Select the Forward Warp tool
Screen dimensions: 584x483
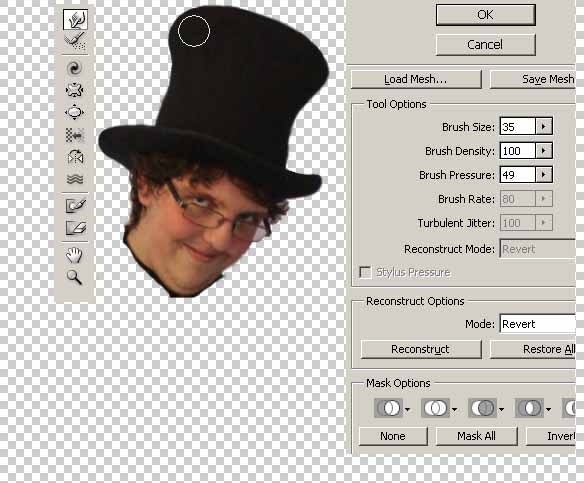coord(75,19)
